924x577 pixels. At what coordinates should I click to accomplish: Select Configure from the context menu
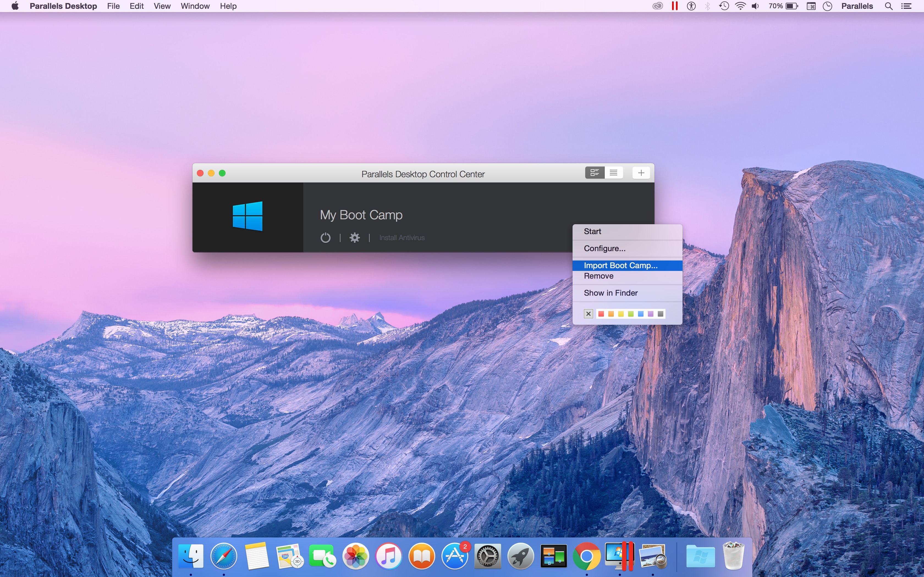[603, 248]
